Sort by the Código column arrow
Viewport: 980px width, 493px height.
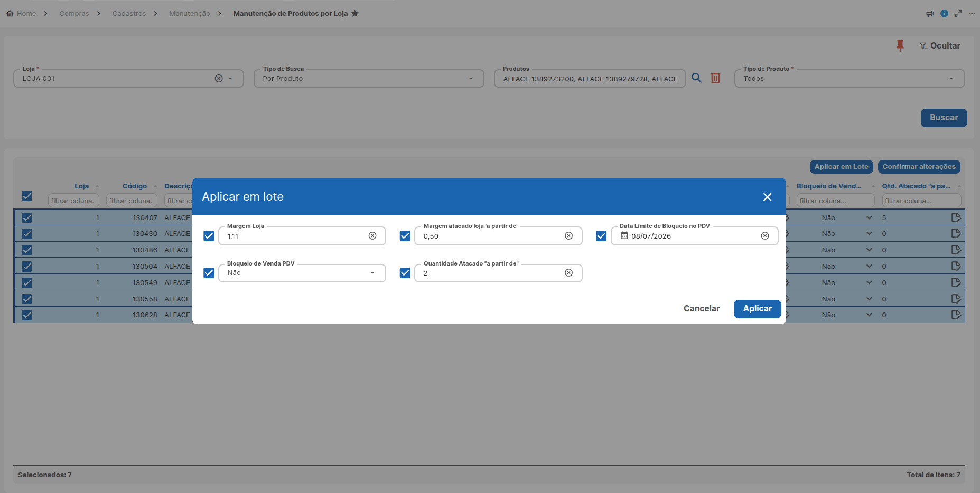coord(155,186)
